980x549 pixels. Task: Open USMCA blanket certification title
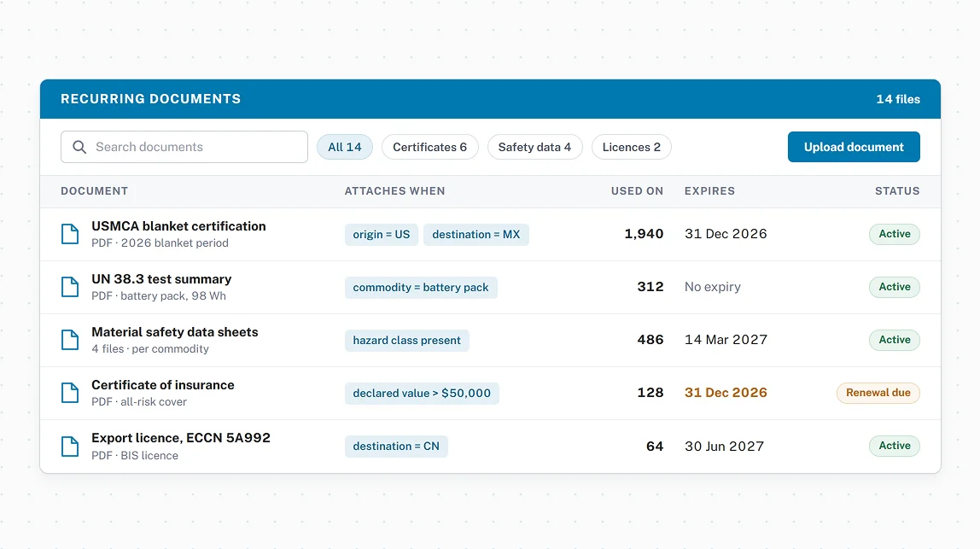(178, 225)
